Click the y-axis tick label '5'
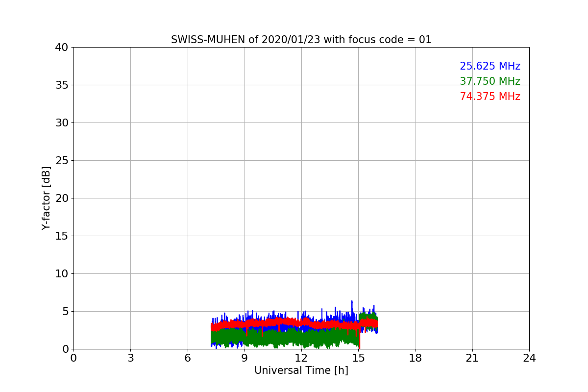 tap(65, 312)
